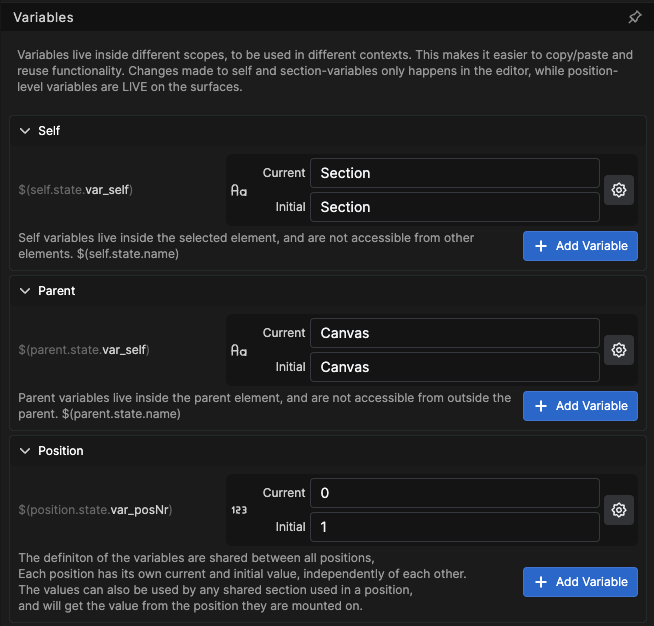This screenshot has height=626, width=654.
Task: Open settings gear for parent var_self variable
Action: click(x=619, y=350)
